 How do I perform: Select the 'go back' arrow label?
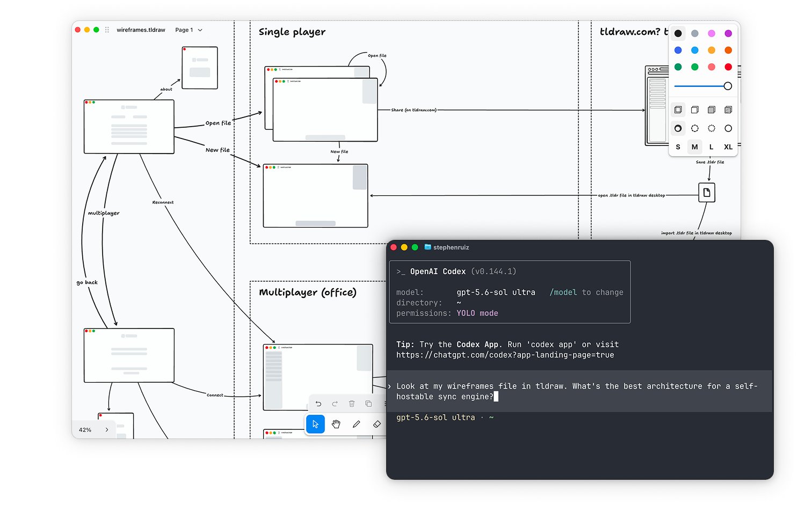[x=87, y=282]
